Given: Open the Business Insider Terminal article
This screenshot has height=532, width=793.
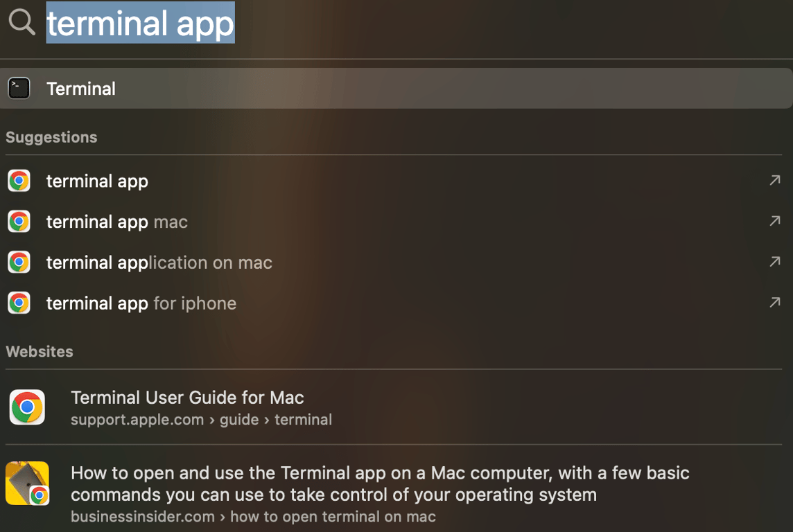Looking at the screenshot, I should point(380,483).
